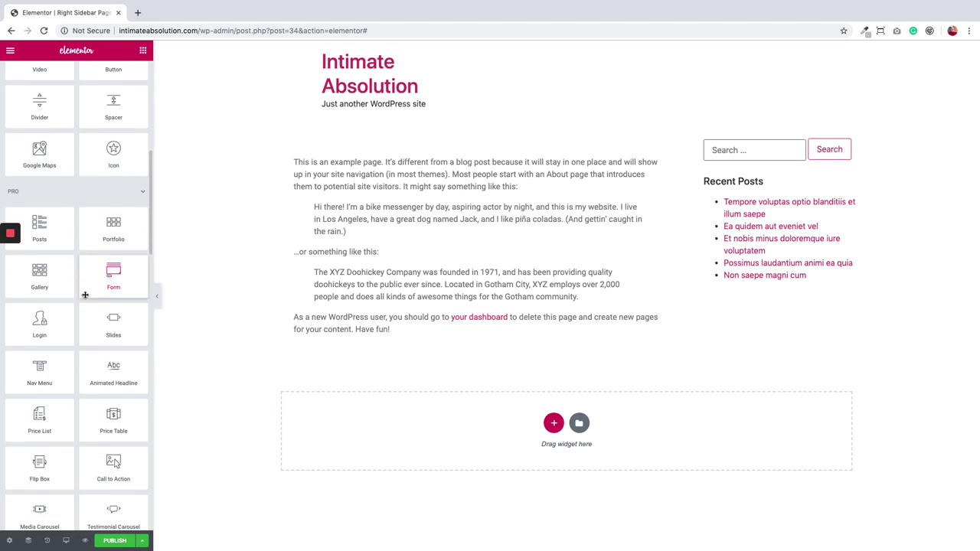
Task: Select the Price Table widget
Action: click(113, 419)
